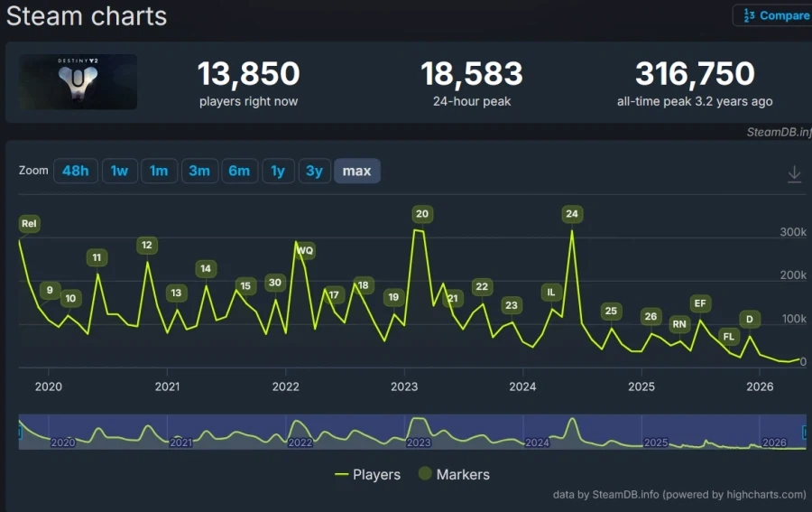The height and width of the screenshot is (512, 812).
Task: Click chart marker 19
Action: [393, 297]
